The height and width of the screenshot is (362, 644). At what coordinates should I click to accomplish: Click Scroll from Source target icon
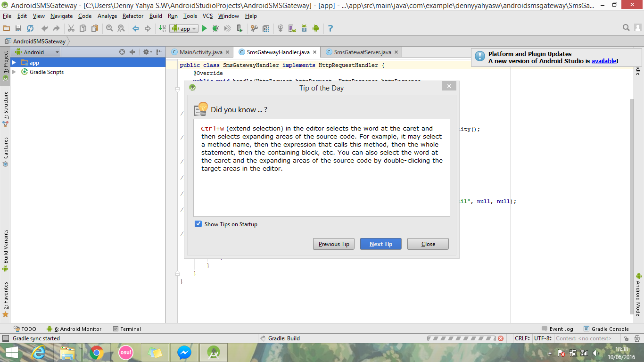tap(122, 52)
